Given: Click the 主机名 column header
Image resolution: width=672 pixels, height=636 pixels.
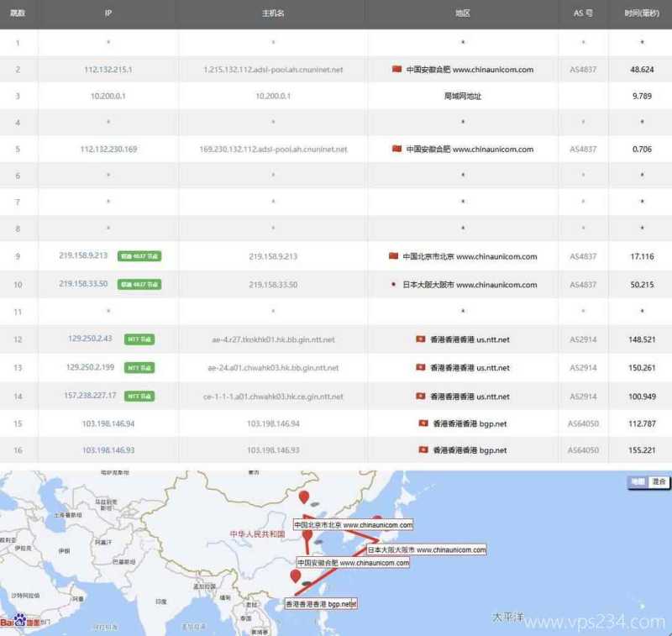Looking at the screenshot, I should [272, 13].
